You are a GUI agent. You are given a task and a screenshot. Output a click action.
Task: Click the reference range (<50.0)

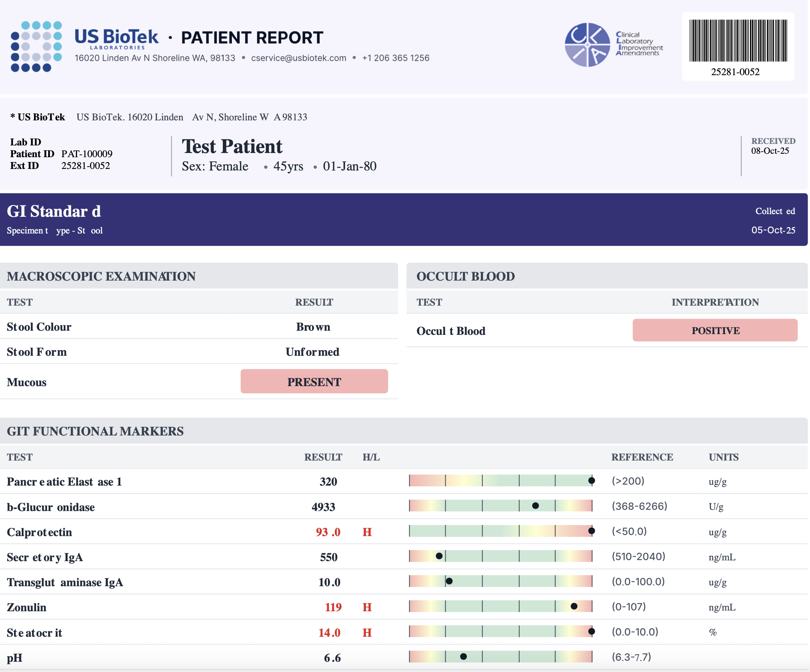pos(629,531)
